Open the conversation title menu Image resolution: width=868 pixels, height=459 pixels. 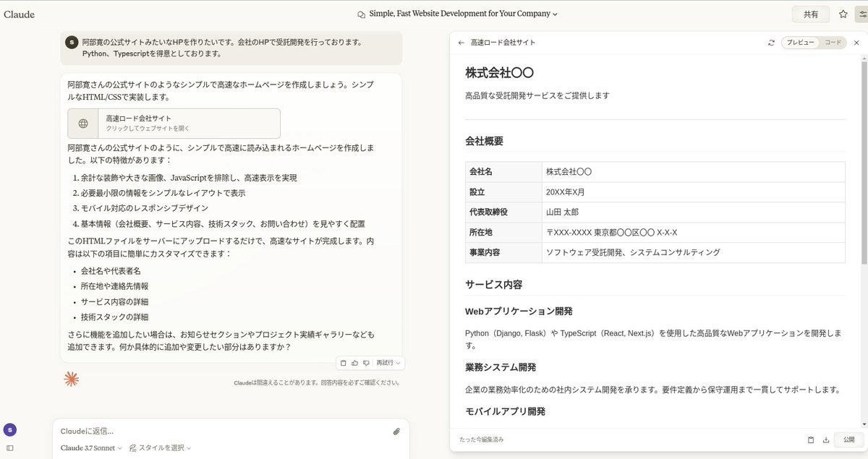[x=457, y=13]
